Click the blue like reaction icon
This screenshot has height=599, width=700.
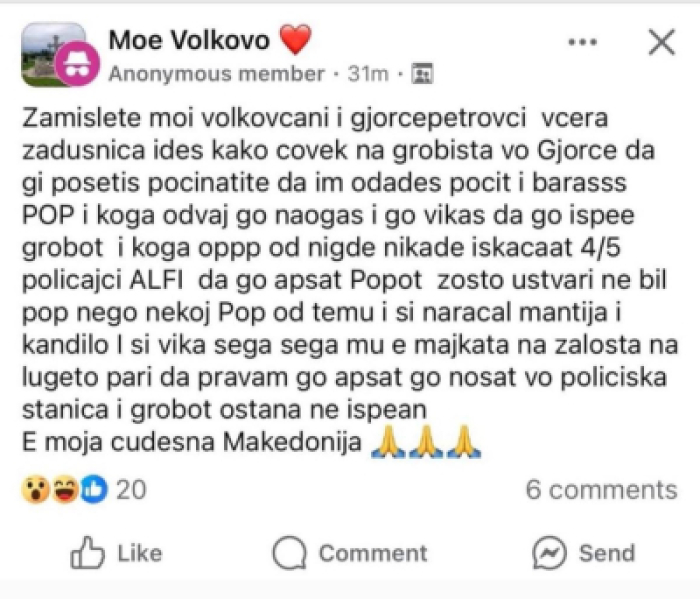93,490
